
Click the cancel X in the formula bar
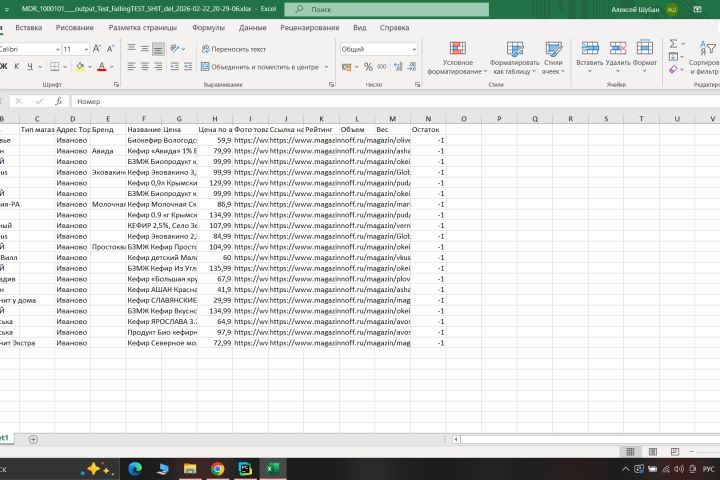(x=18, y=101)
